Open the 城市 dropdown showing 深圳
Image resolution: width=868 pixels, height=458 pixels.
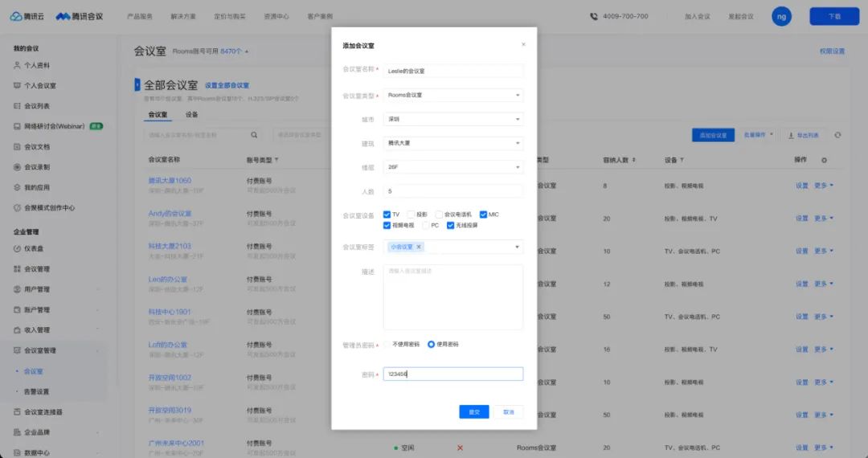[x=452, y=119]
